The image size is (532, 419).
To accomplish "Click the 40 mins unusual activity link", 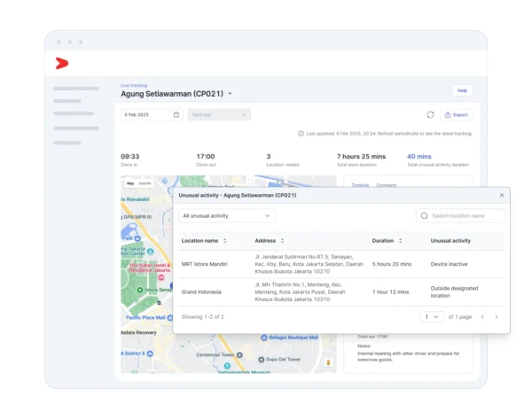I will coord(419,156).
